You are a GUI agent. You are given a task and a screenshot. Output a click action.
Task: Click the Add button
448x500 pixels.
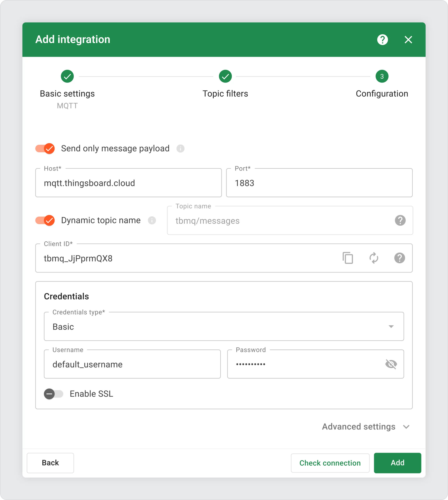pyautogui.click(x=397, y=463)
